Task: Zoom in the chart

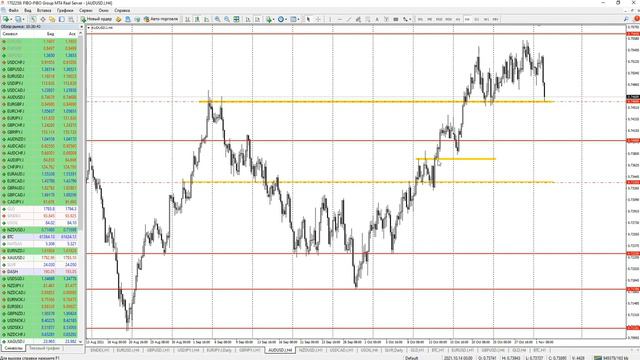Action: click(x=218, y=19)
